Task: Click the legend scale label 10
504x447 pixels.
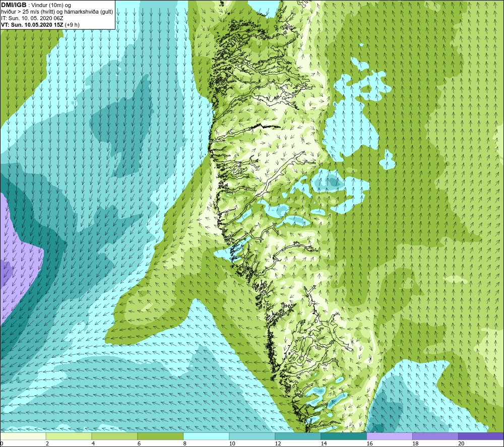Action: [x=232, y=443]
